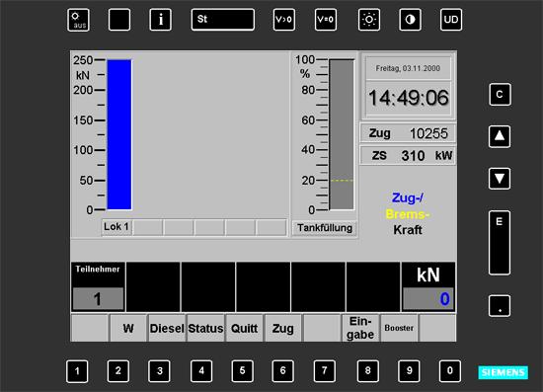The height and width of the screenshot is (392, 543).
Task: Click the Zug-/Brems-Kraft legend
Action: [x=407, y=213]
